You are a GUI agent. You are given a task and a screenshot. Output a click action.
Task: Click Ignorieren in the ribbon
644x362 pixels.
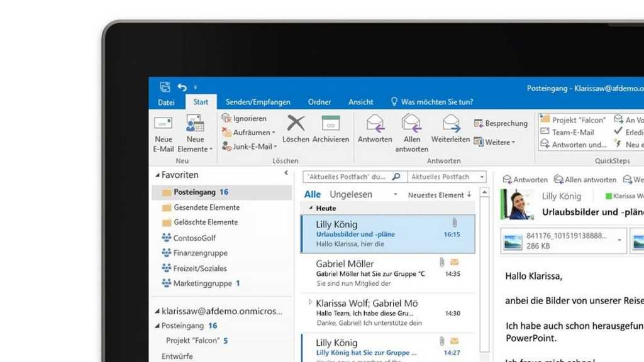click(245, 118)
